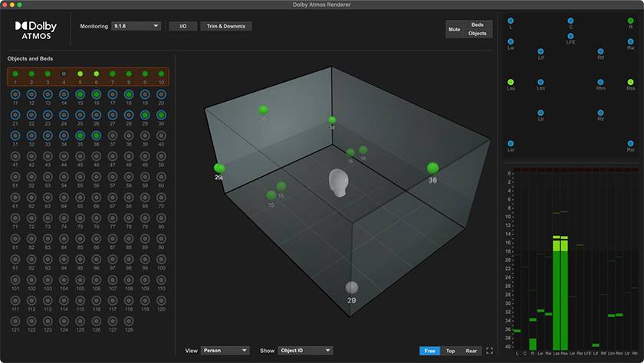
Task: Toggle object 128 in the grid
Action: point(128,322)
